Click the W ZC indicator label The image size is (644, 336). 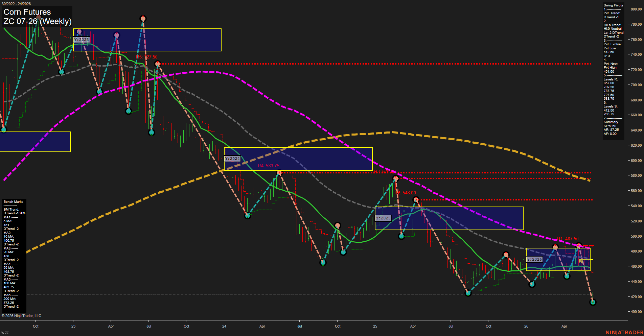click(5, 333)
